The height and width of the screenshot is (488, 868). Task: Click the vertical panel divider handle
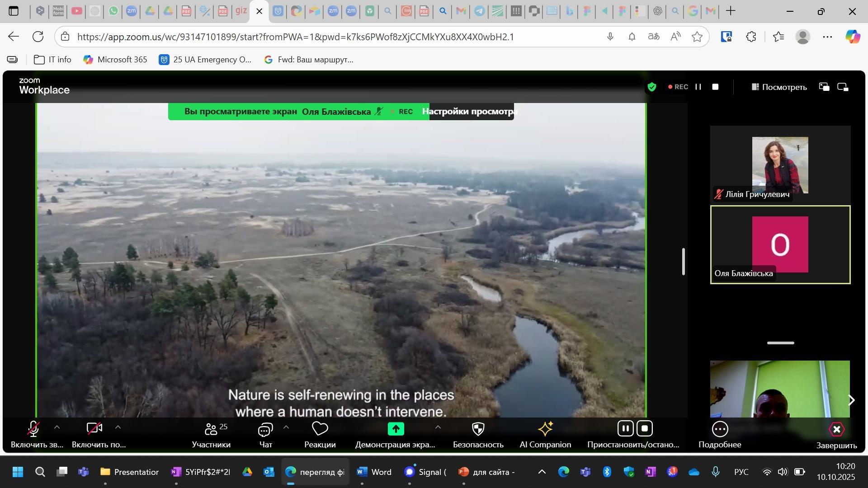pos(684,262)
